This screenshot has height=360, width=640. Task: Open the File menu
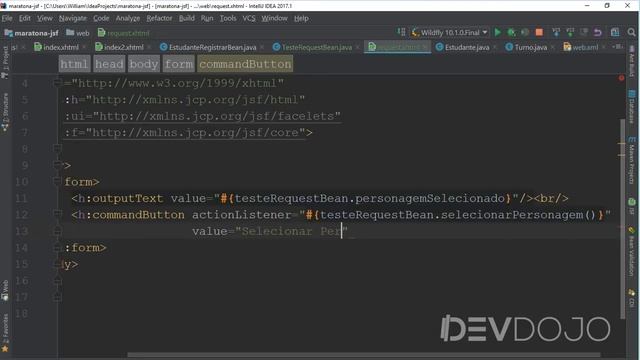point(7,18)
